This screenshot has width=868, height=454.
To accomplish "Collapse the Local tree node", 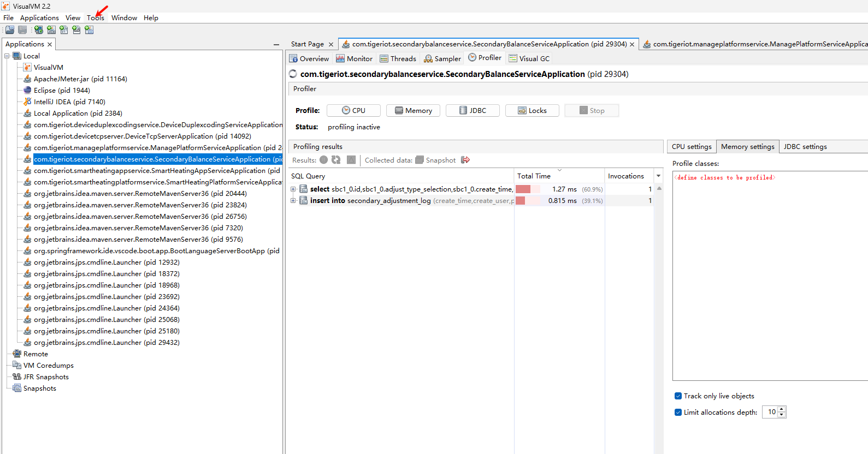I will click(x=7, y=56).
